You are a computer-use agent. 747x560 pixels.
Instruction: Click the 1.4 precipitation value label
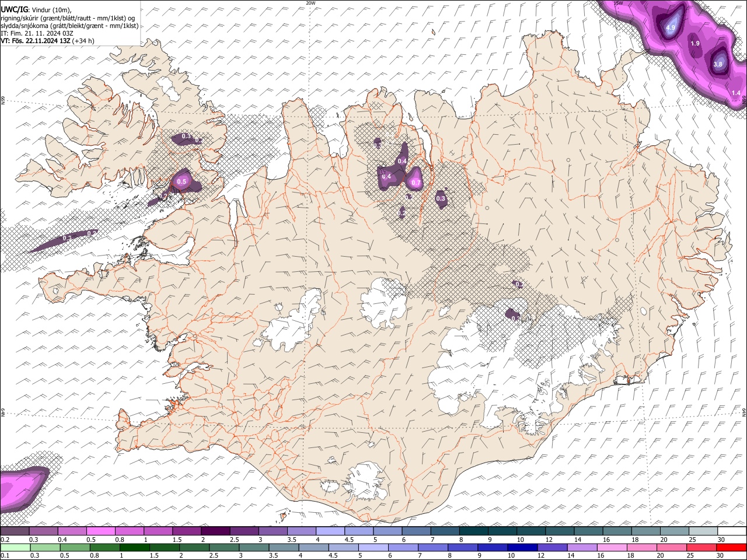pyautogui.click(x=736, y=93)
